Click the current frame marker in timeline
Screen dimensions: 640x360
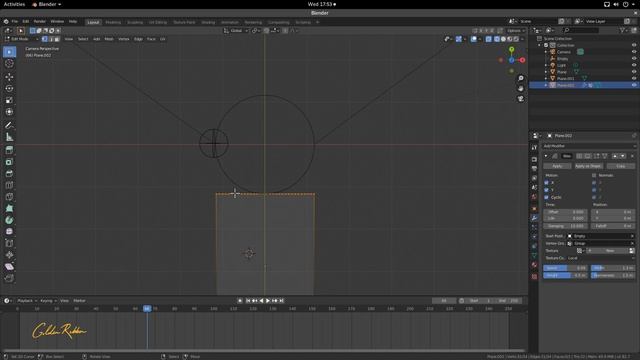147,309
